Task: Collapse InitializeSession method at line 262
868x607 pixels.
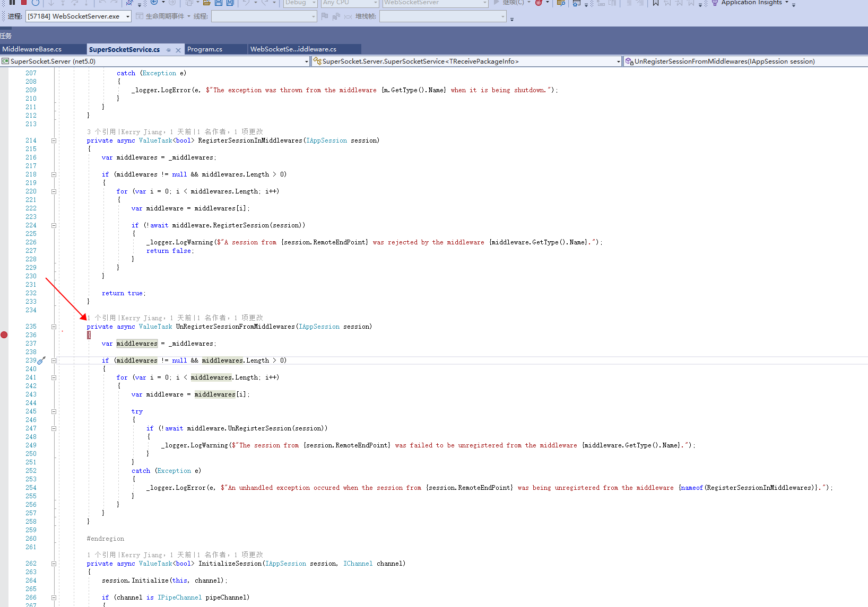Action: 54,564
